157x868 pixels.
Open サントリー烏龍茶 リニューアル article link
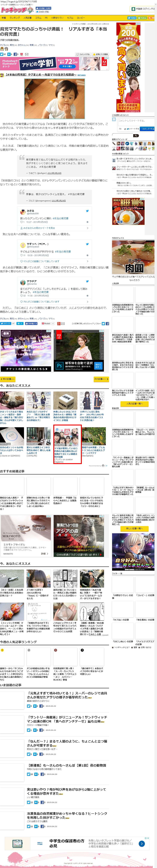coord(67,719)
